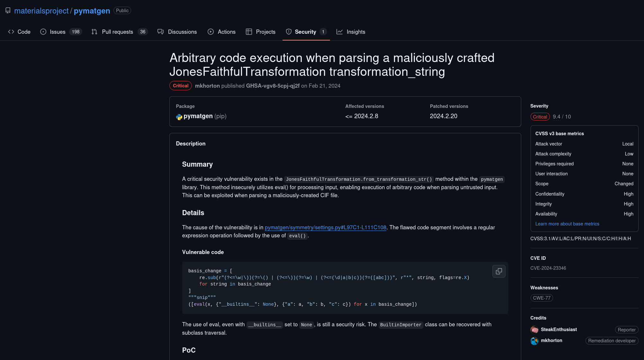Click the PoC heading
This screenshot has height=360, width=644.
point(189,350)
